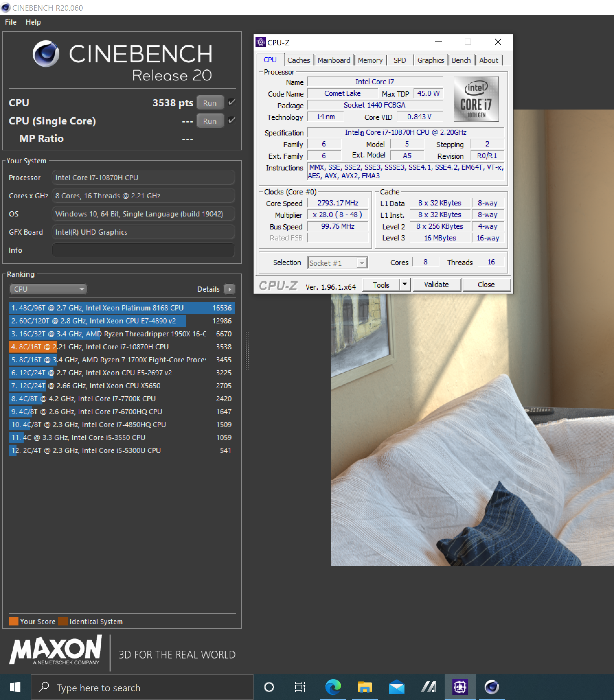Image resolution: width=614 pixels, height=700 pixels.
Task: Click the Processor field Intel Core i7-10870H CPU
Action: [143, 177]
